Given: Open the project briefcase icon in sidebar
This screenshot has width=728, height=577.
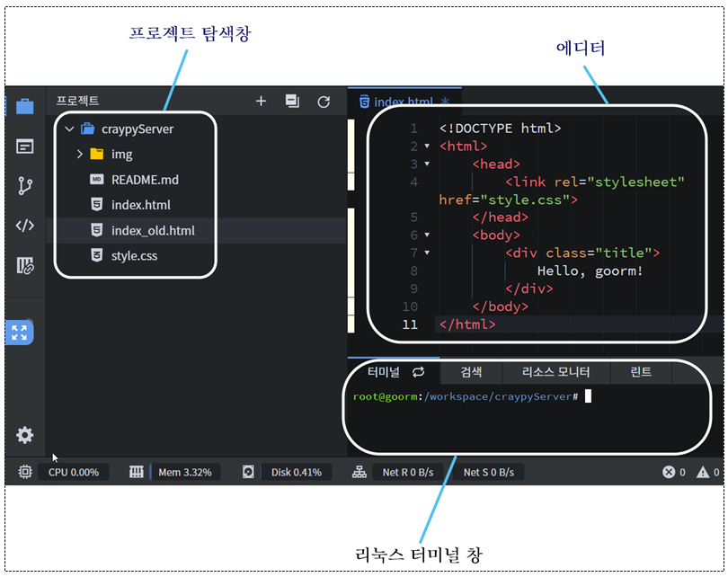Looking at the screenshot, I should coord(24,106).
